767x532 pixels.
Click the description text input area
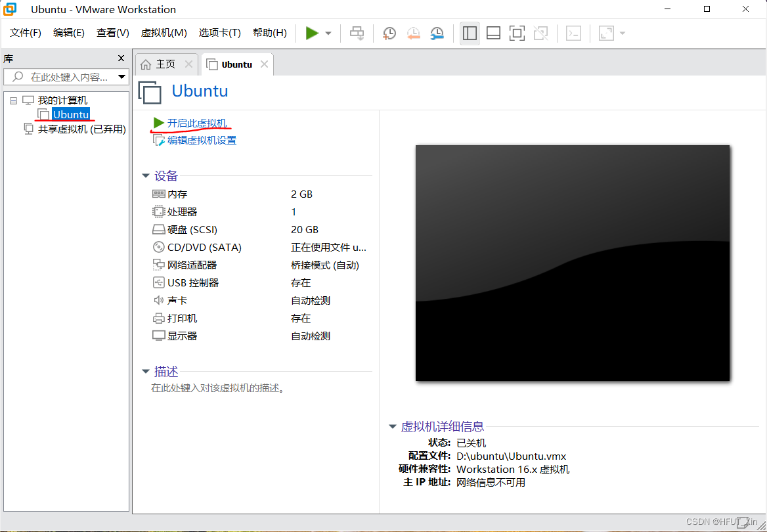point(217,388)
